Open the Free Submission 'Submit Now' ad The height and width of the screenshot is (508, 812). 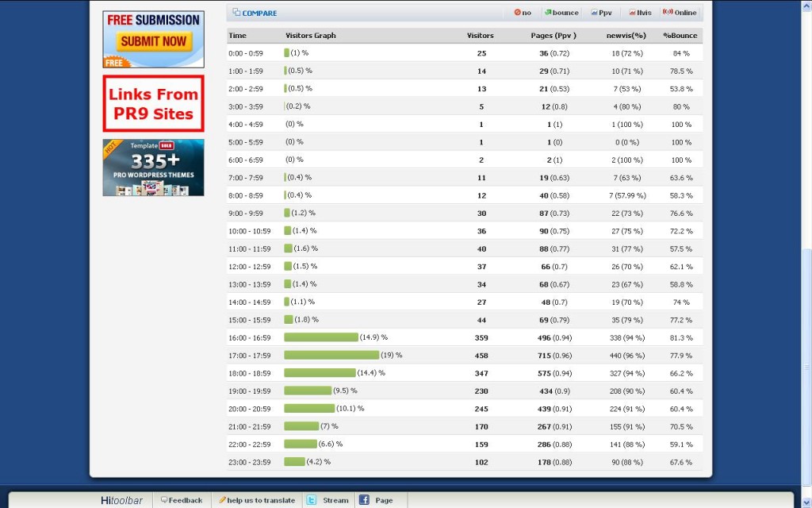point(153,40)
